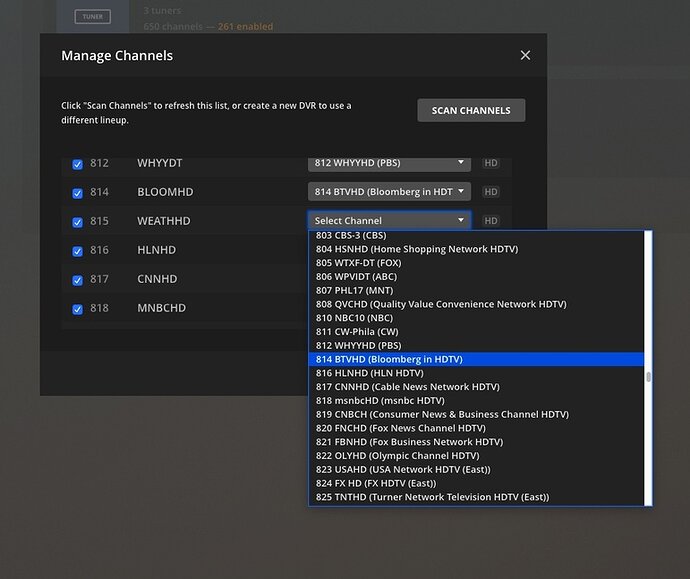Select highlighted 814 BTVHD Bloomberg option

[x=388, y=359]
